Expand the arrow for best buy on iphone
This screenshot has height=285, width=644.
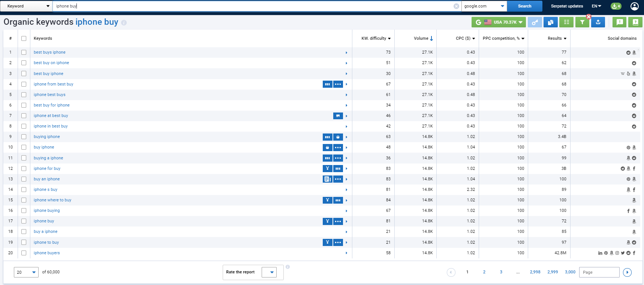click(346, 63)
